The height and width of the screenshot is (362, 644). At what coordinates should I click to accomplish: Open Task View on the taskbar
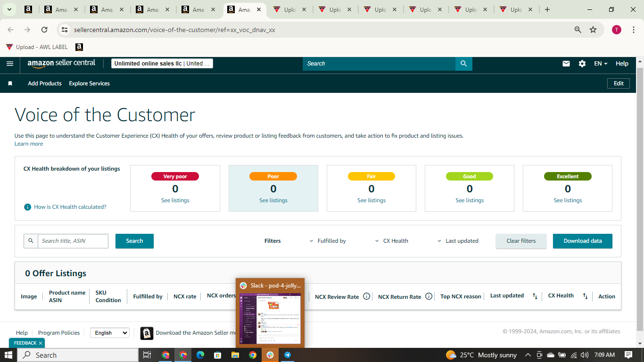tap(147, 355)
